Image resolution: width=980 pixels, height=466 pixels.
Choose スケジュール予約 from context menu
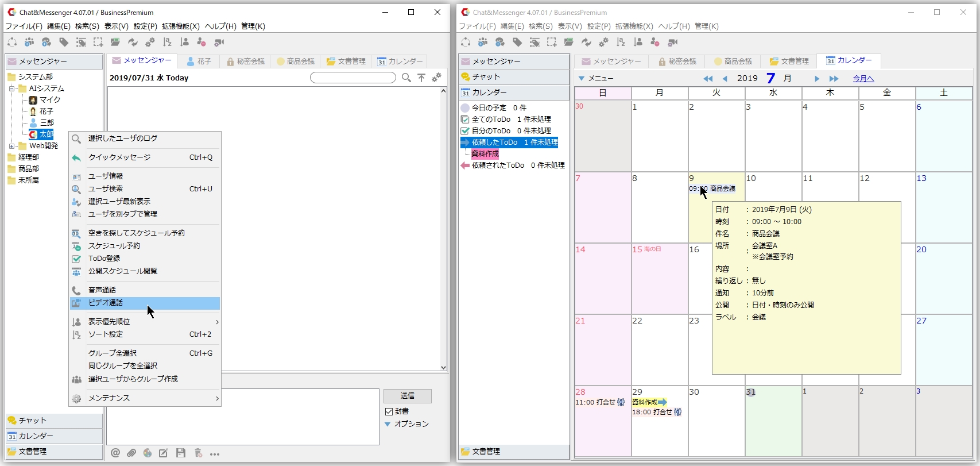pos(145,246)
